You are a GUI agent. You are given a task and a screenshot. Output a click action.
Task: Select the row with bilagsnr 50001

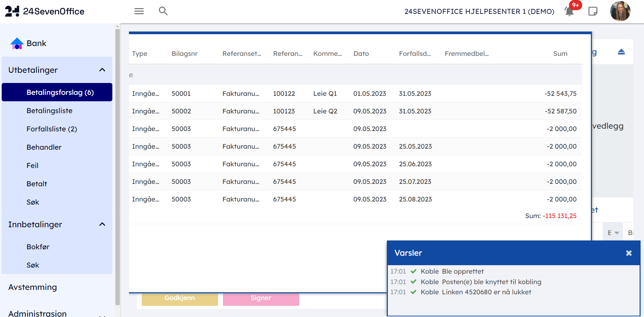point(355,93)
